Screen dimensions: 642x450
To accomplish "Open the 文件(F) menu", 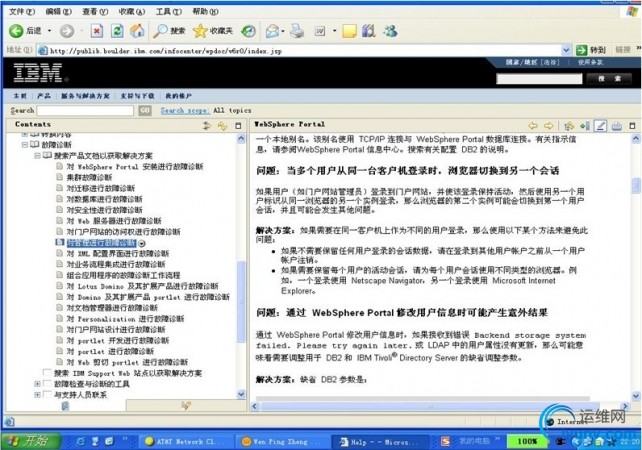I will (x=22, y=11).
